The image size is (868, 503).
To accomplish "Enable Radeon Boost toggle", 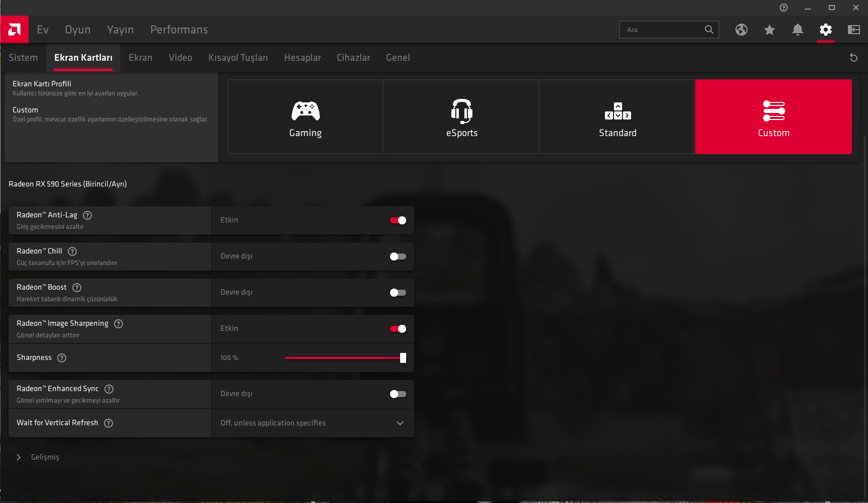I will pos(398,293).
